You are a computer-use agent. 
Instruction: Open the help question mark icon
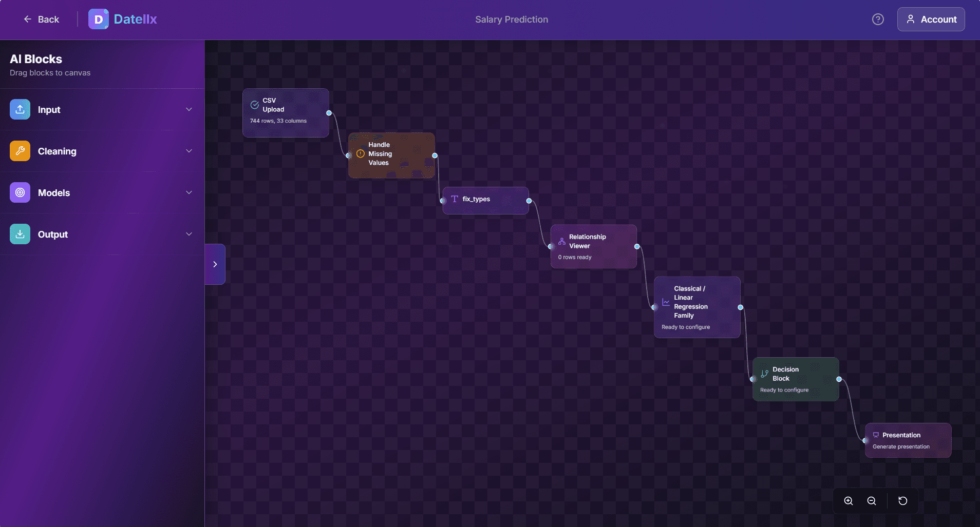pos(878,19)
